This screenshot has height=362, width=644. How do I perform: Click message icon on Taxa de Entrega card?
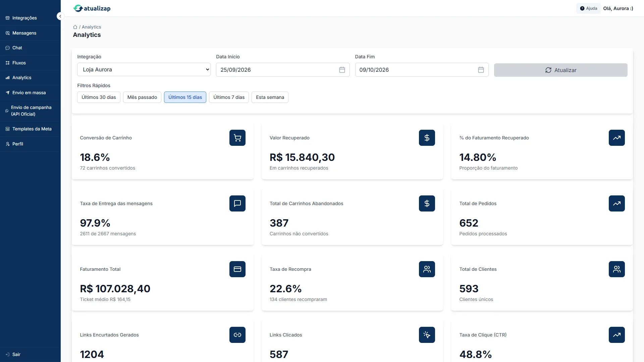coord(237,203)
